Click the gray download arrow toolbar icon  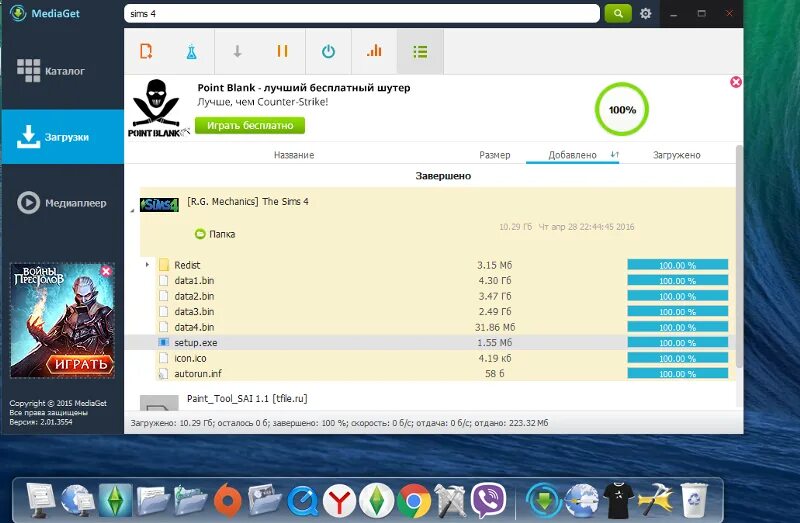237,52
